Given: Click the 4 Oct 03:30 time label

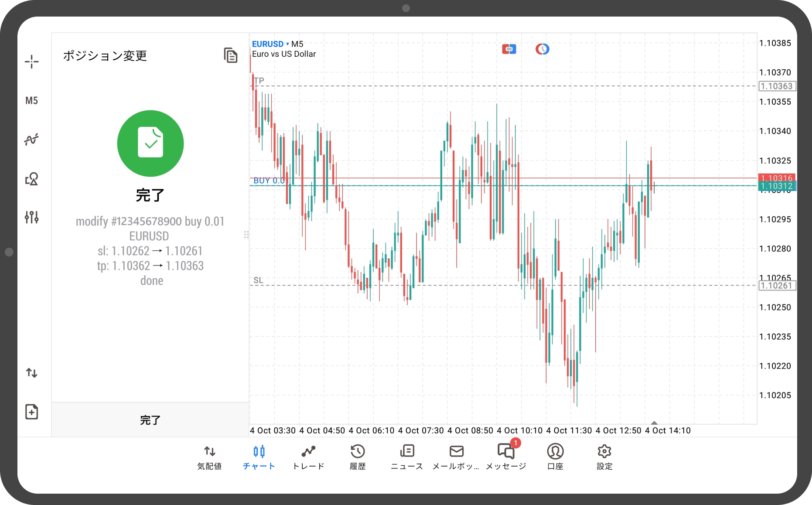Looking at the screenshot, I should point(273,430).
